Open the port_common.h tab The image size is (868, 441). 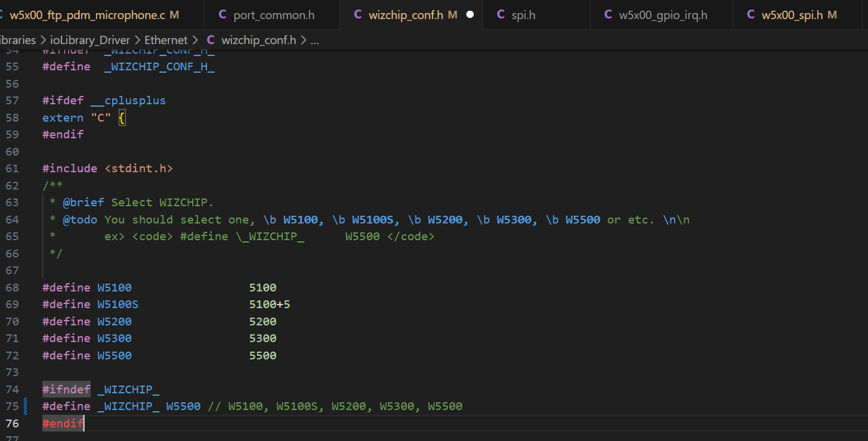coord(272,15)
